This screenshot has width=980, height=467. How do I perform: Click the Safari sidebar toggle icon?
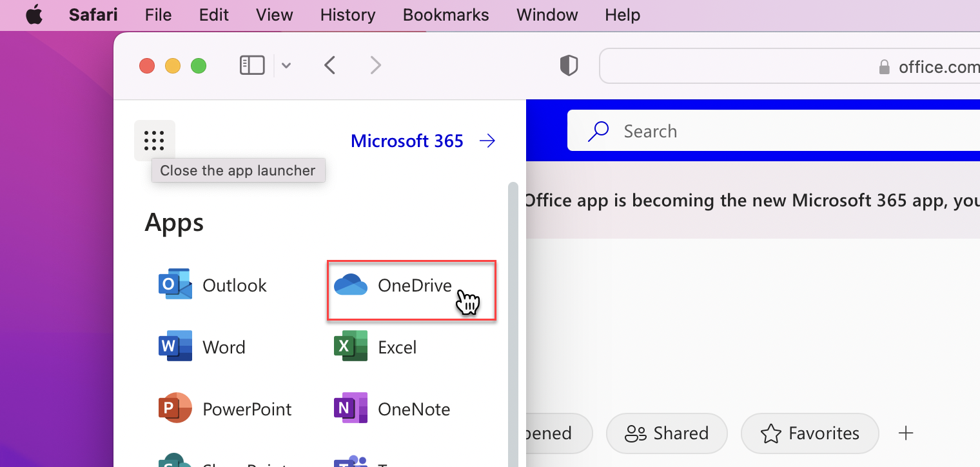coord(252,65)
